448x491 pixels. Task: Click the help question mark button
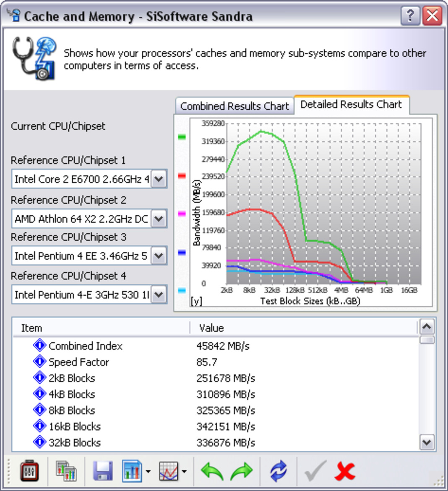pyautogui.click(x=410, y=16)
